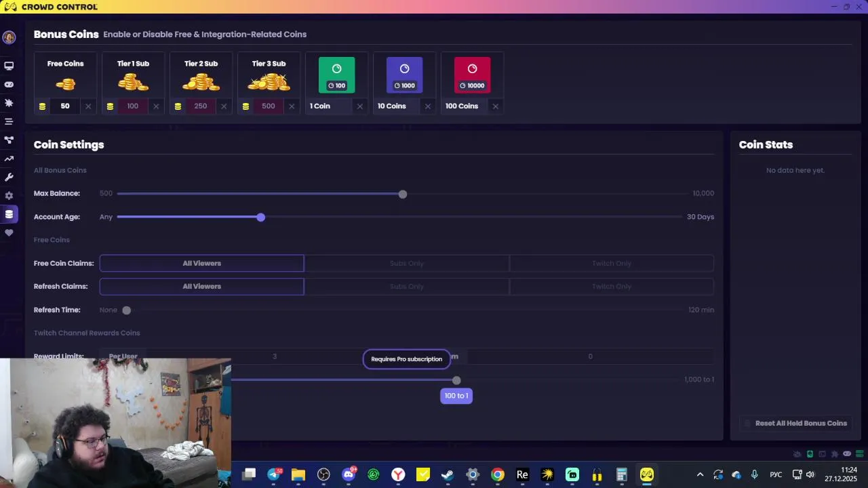868x488 pixels.
Task: Click the 100 Coins label
Action: pyautogui.click(x=462, y=106)
